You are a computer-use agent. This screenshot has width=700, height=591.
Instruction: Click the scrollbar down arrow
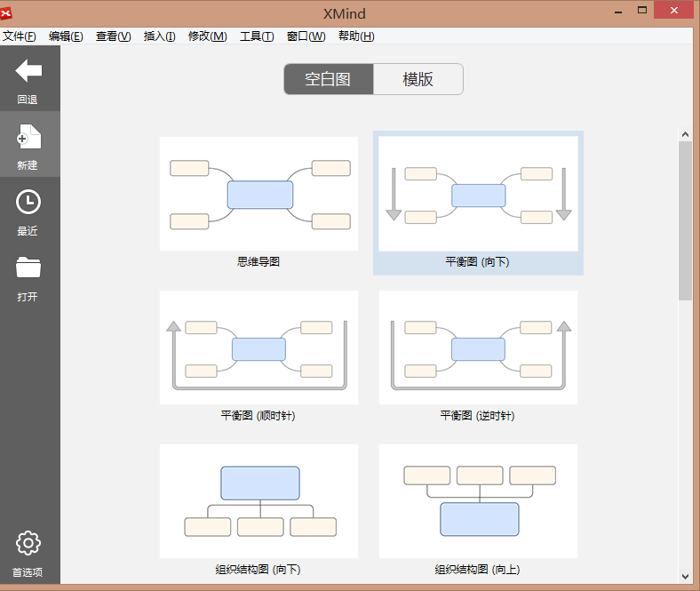coord(685,577)
